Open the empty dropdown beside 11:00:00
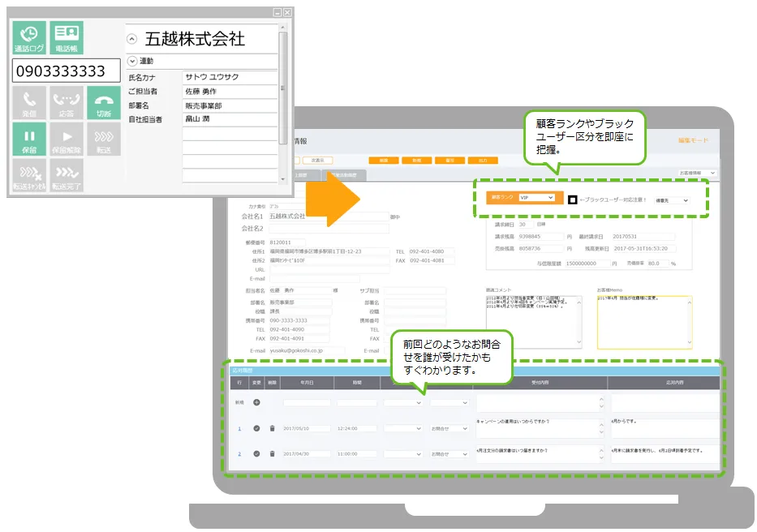Viewport: 757px width, 532px height. [402, 454]
